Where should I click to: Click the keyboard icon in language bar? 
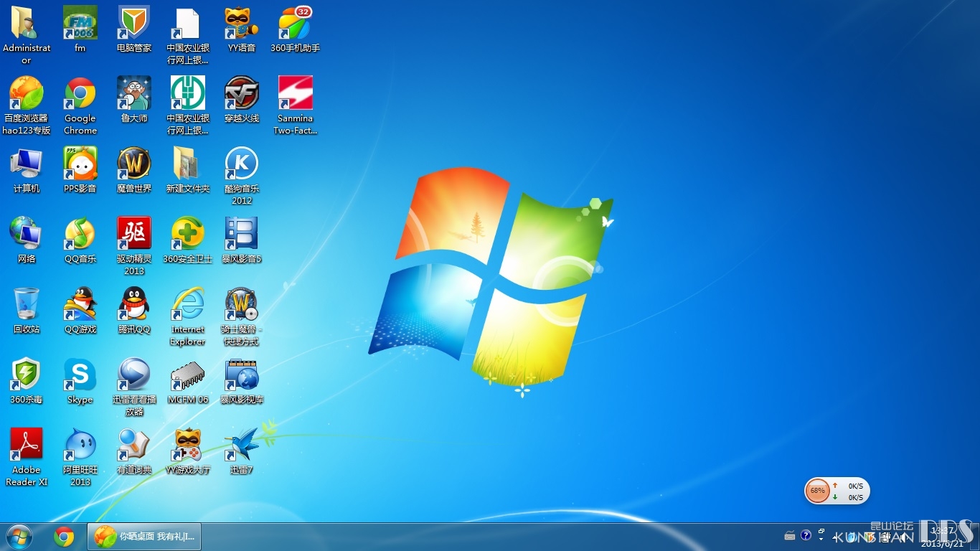pyautogui.click(x=790, y=535)
